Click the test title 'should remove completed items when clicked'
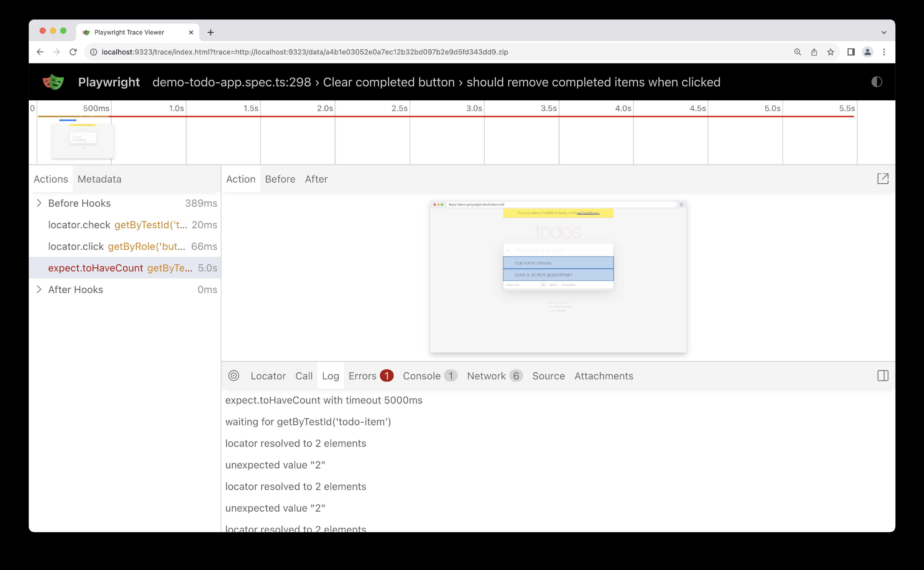This screenshot has width=924, height=570. 593,82
